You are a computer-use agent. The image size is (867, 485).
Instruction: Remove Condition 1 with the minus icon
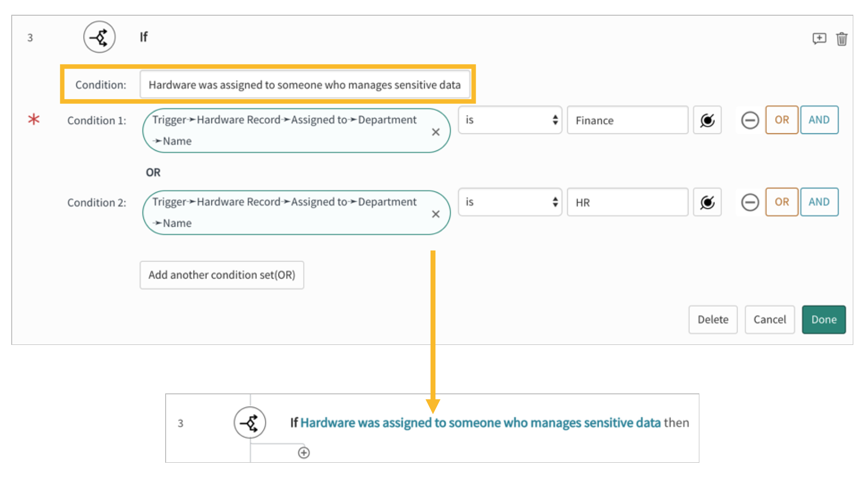(x=749, y=121)
